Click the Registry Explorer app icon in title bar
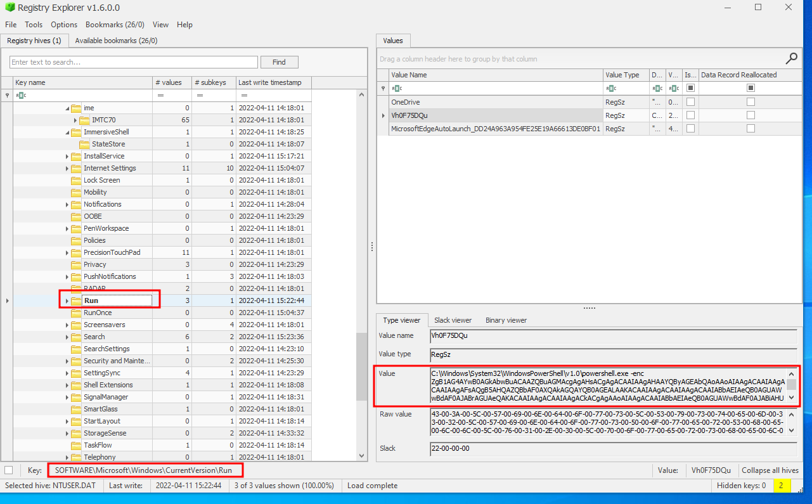812x504 pixels. click(x=9, y=8)
